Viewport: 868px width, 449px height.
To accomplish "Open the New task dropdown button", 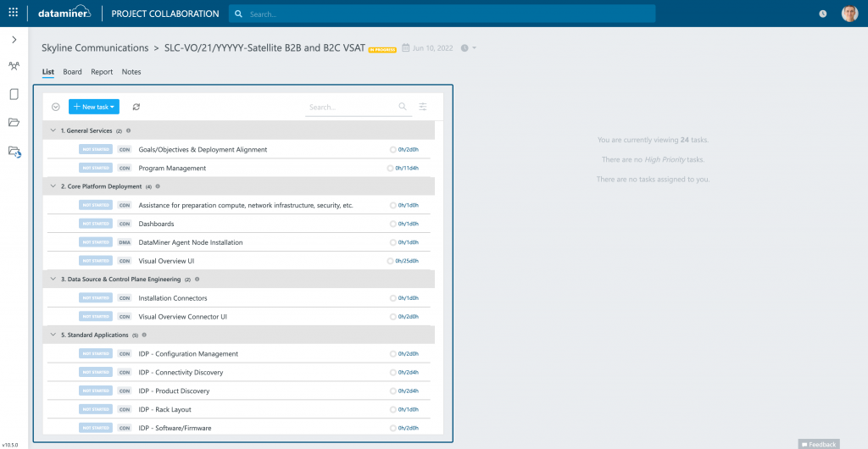I will (94, 107).
